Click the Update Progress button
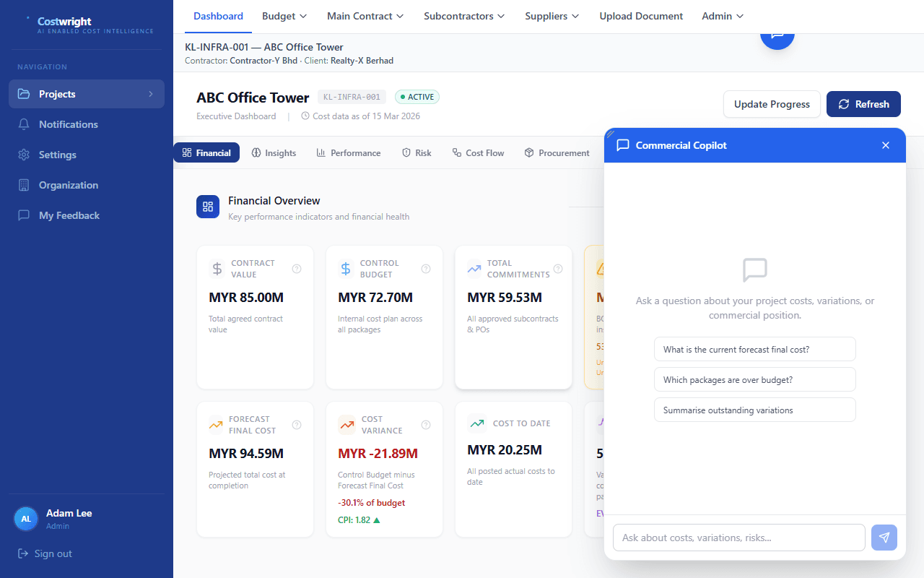This screenshot has width=924, height=578. coord(772,104)
